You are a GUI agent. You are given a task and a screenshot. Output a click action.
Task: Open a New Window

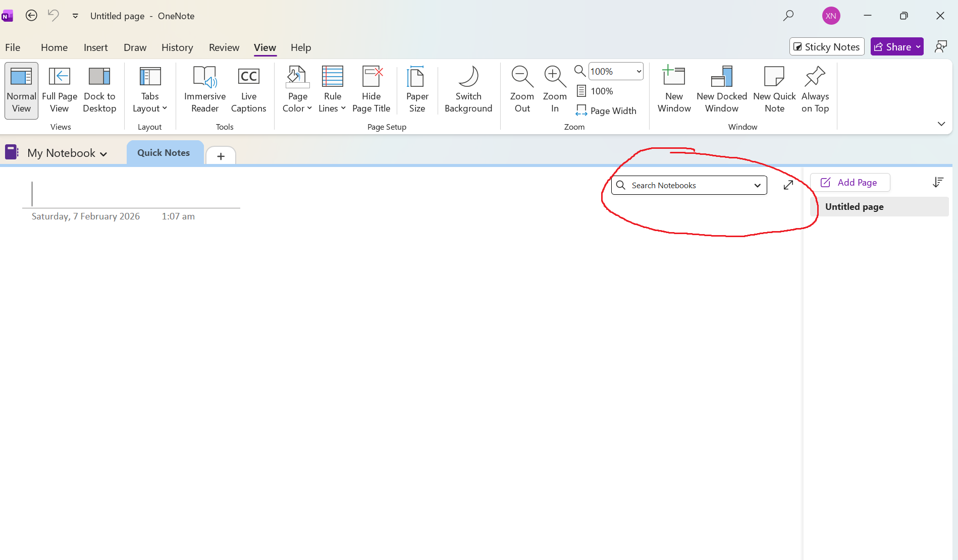674,90
